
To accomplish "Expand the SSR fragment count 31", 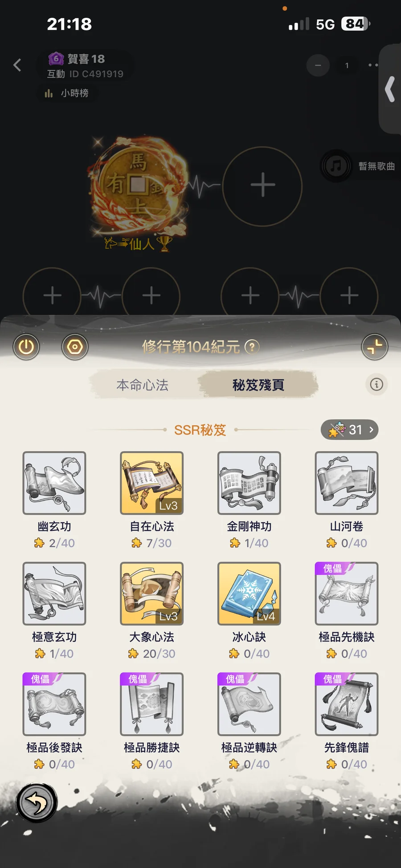I will point(350,430).
